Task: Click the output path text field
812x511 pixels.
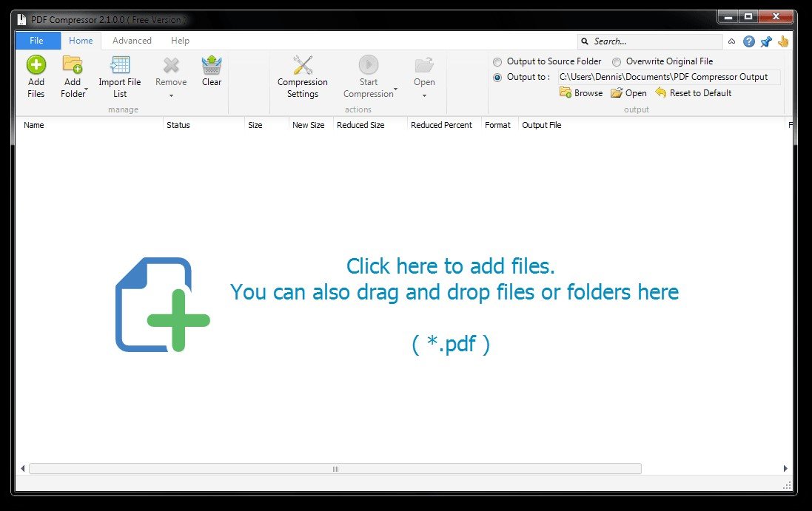Action: click(669, 77)
